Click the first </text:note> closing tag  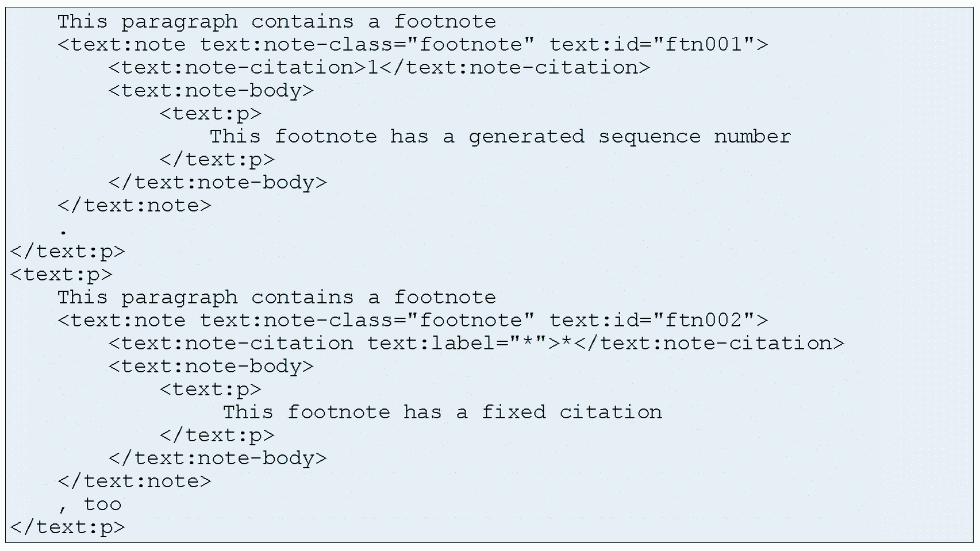(x=134, y=206)
